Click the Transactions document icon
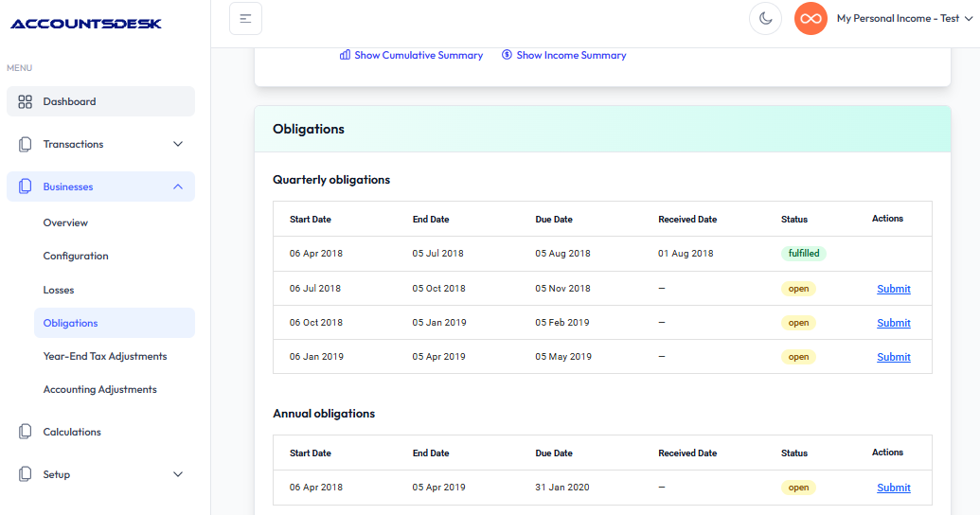This screenshot has height=515, width=980. [25, 145]
